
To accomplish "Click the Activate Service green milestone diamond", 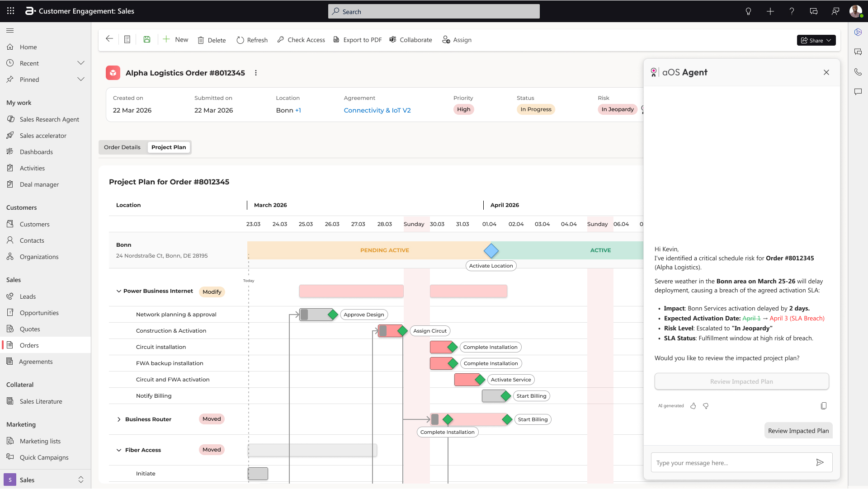I will [x=480, y=380].
